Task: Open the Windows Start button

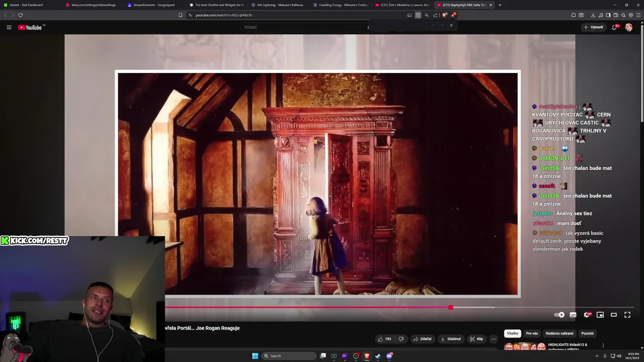Action: (255, 356)
